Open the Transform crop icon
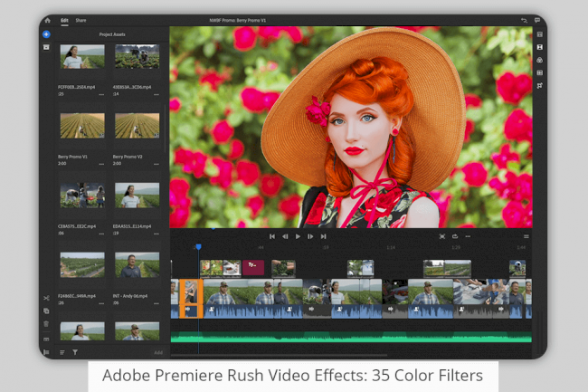588x392 pixels. (540, 85)
